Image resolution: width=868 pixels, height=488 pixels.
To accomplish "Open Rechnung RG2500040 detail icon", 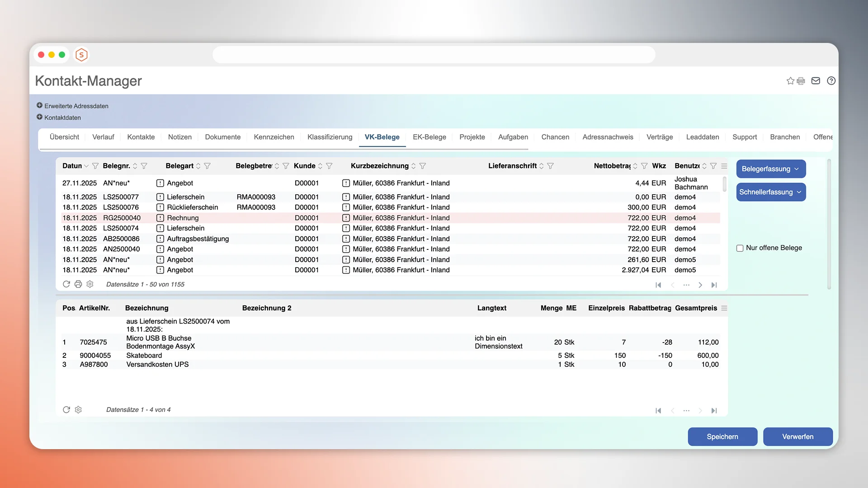I will [160, 218].
